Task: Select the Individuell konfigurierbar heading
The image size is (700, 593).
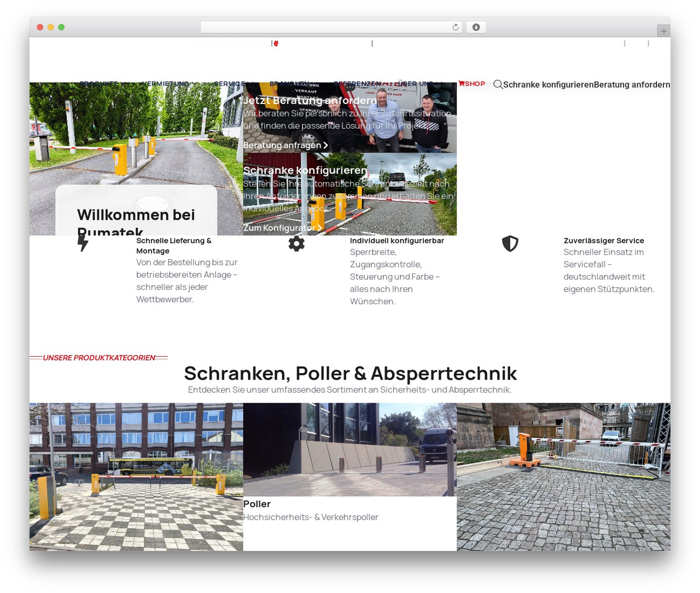Action: click(397, 241)
